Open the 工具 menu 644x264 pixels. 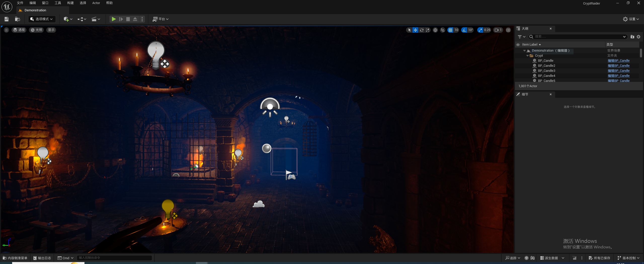pyautogui.click(x=58, y=3)
